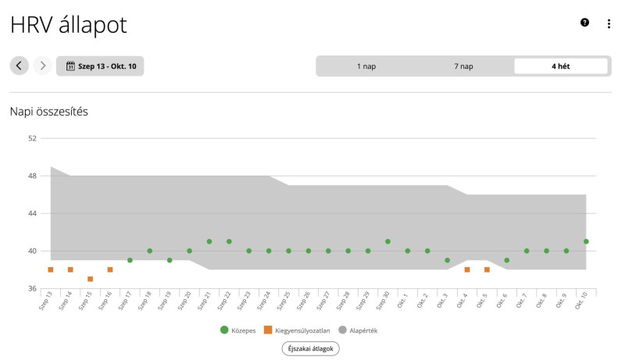Click the green data point for Szep 21
Screen dimensions: 625x364
click(x=209, y=241)
